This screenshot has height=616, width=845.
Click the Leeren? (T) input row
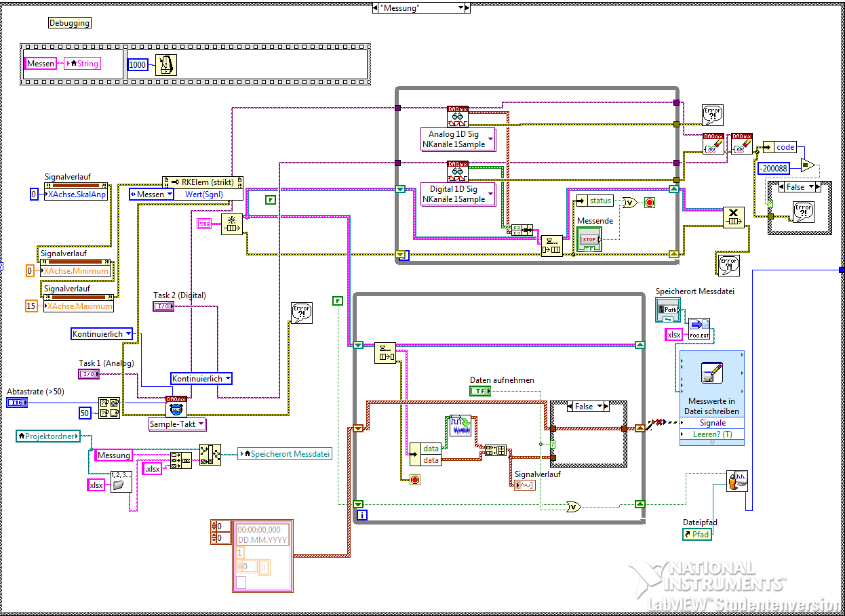point(712,434)
